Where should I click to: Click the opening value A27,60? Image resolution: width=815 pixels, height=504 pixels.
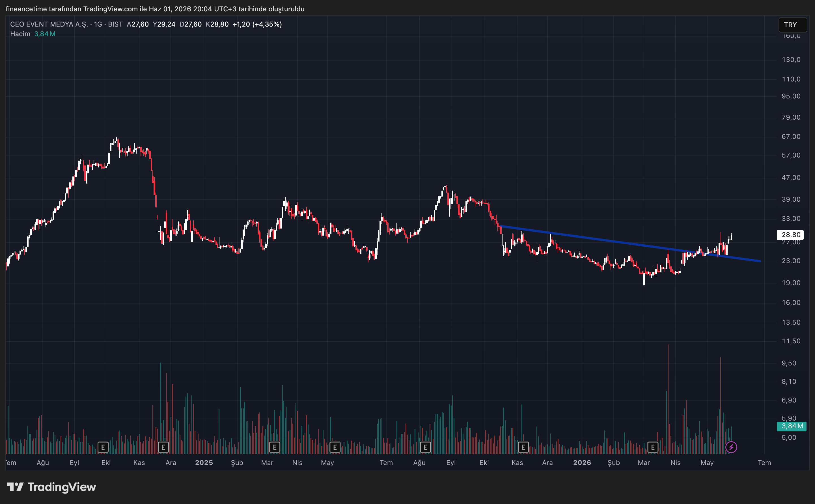pos(138,24)
